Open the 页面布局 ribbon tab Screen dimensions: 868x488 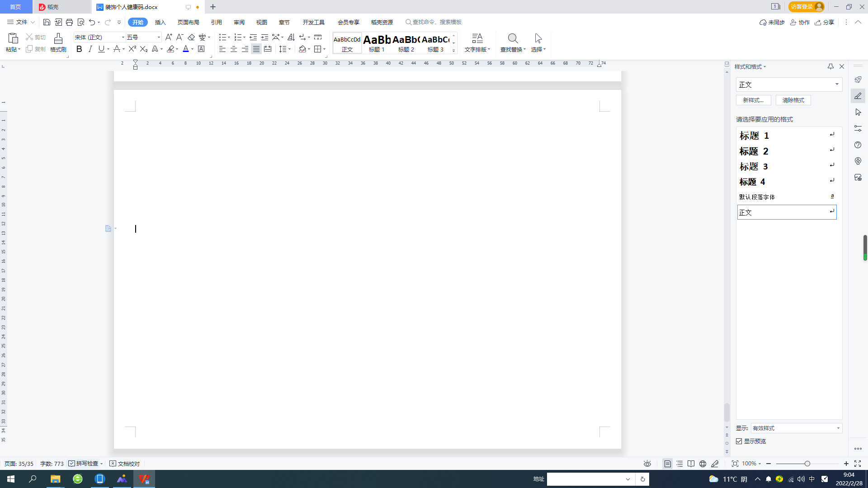(189, 22)
